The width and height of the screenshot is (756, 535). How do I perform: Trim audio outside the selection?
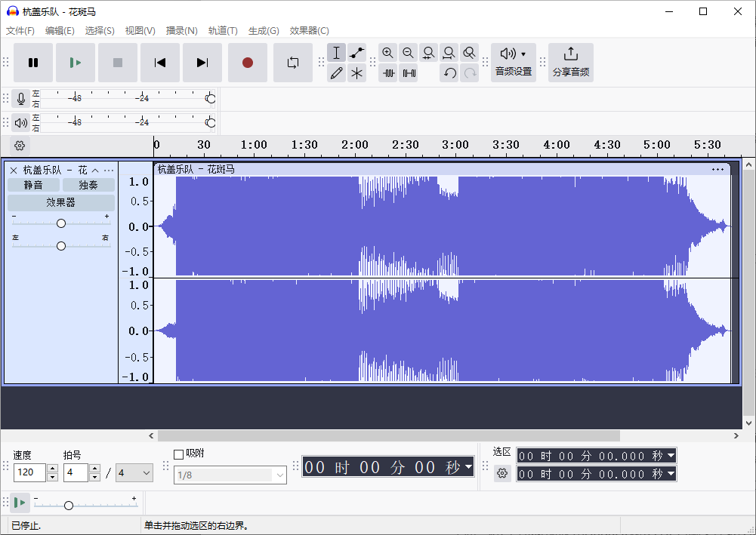coord(388,73)
